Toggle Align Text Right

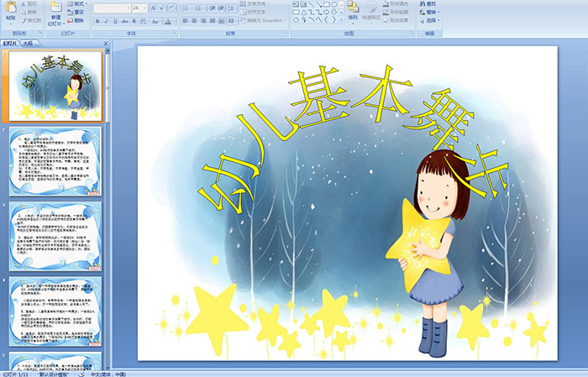coord(203,21)
